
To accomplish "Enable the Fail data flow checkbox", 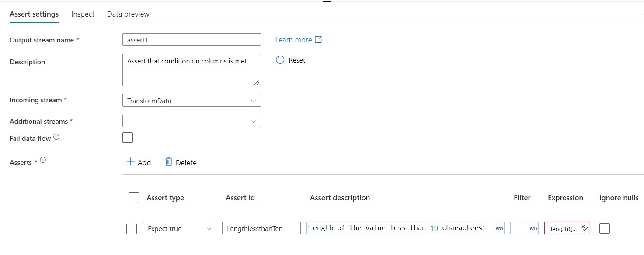I will click(x=127, y=137).
